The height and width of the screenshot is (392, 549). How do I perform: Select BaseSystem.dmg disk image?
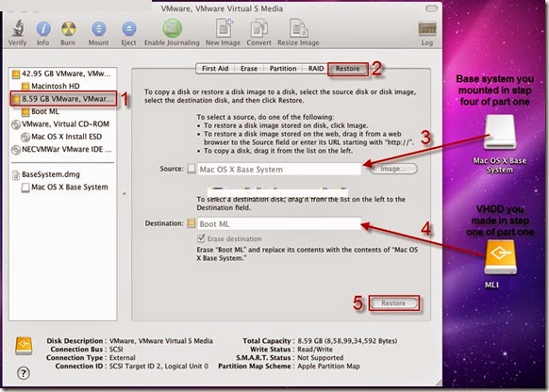coord(46,174)
